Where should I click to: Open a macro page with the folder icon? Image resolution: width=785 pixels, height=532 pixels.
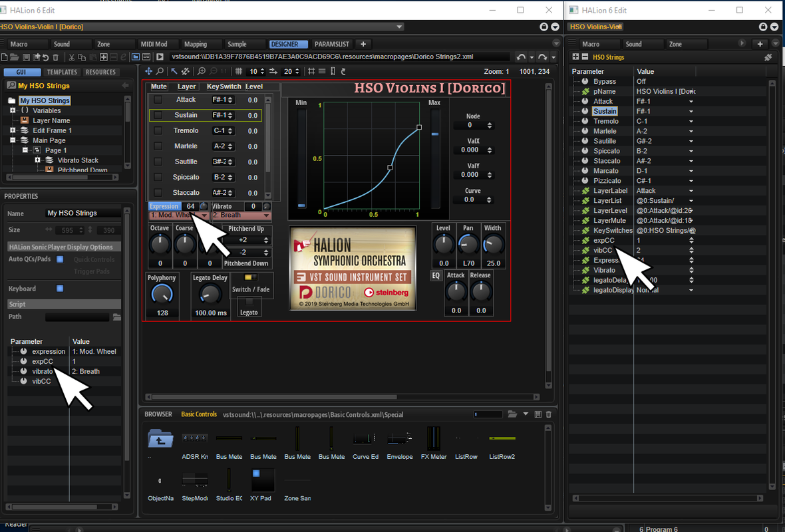15,57
